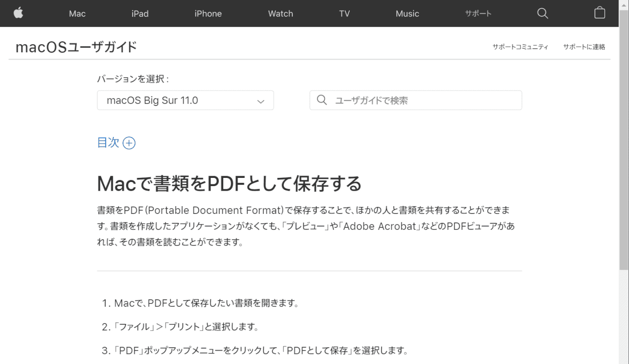Click the heading Macで書類をPDFとして保存する
The width and height of the screenshot is (629, 364).
pos(230,184)
